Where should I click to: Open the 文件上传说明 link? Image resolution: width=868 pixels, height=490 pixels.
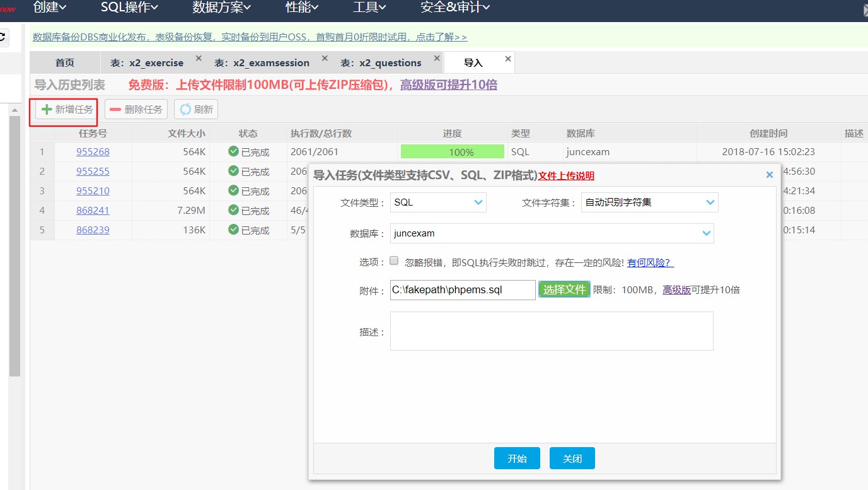click(x=566, y=176)
